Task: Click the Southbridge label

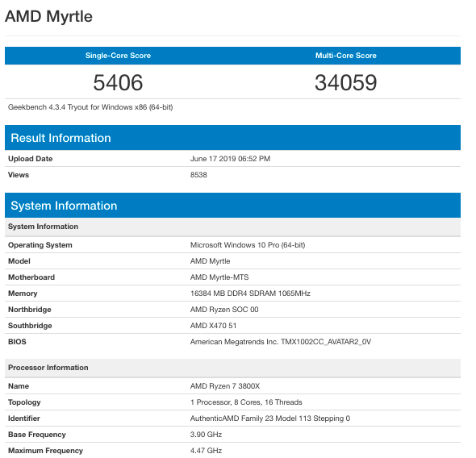Action: [x=30, y=326]
